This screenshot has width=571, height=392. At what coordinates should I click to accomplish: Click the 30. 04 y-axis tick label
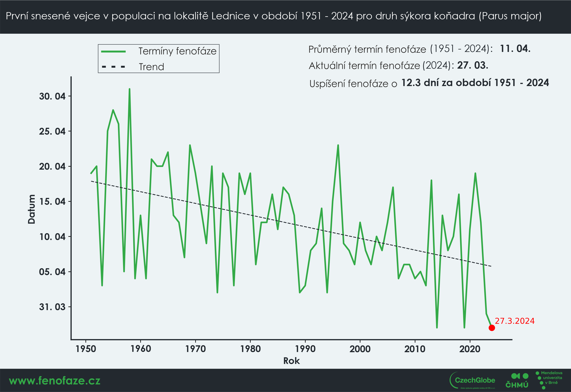(52, 96)
